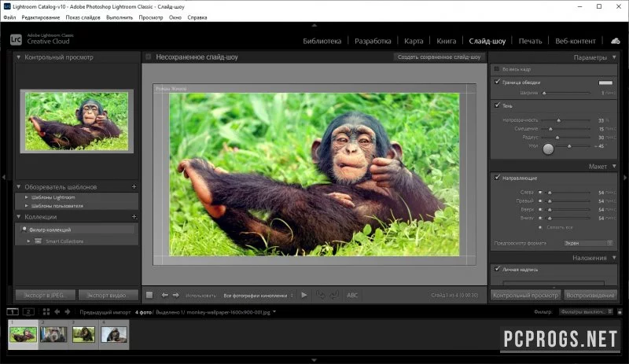
Task: Go back arrow in filmstrip bar
Action: 57,312
